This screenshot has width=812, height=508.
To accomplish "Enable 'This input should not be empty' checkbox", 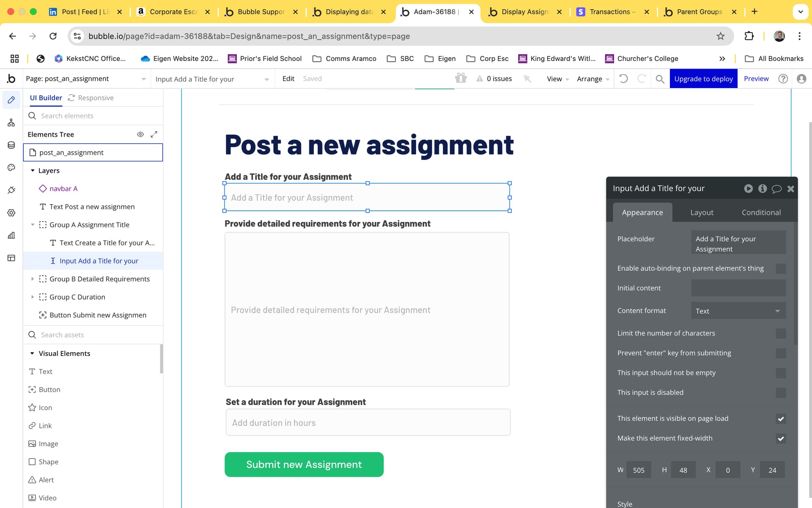I will tap(781, 373).
